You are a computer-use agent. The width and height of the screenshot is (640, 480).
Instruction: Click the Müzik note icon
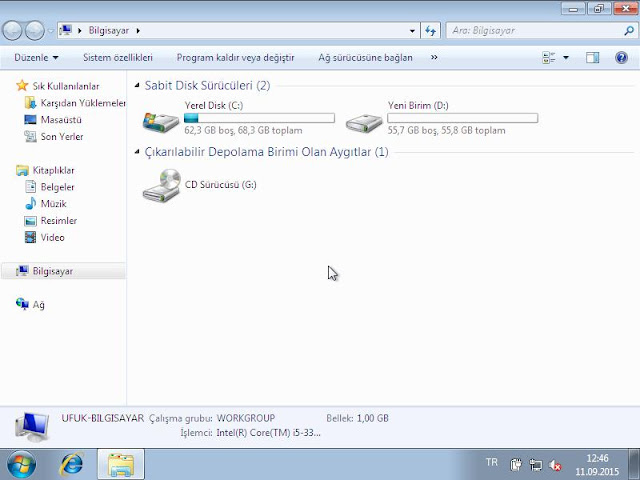click(x=30, y=203)
